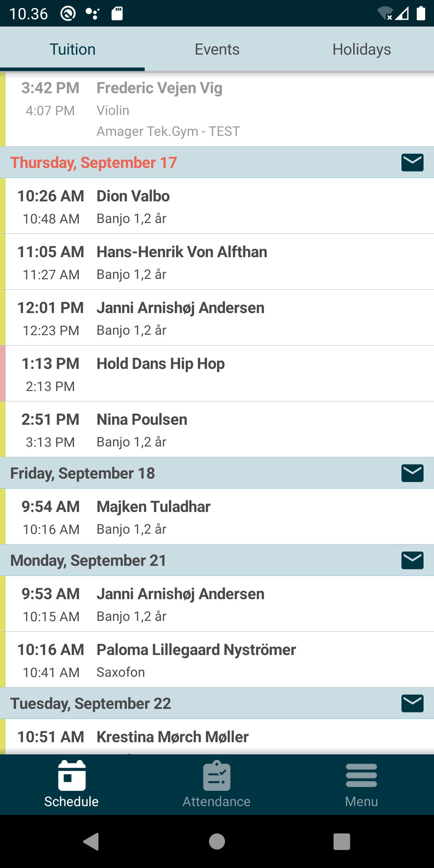The height and width of the screenshot is (868, 434).
Task: Open Hans-Henrik Von Alfthan's lesson
Action: coord(217,262)
